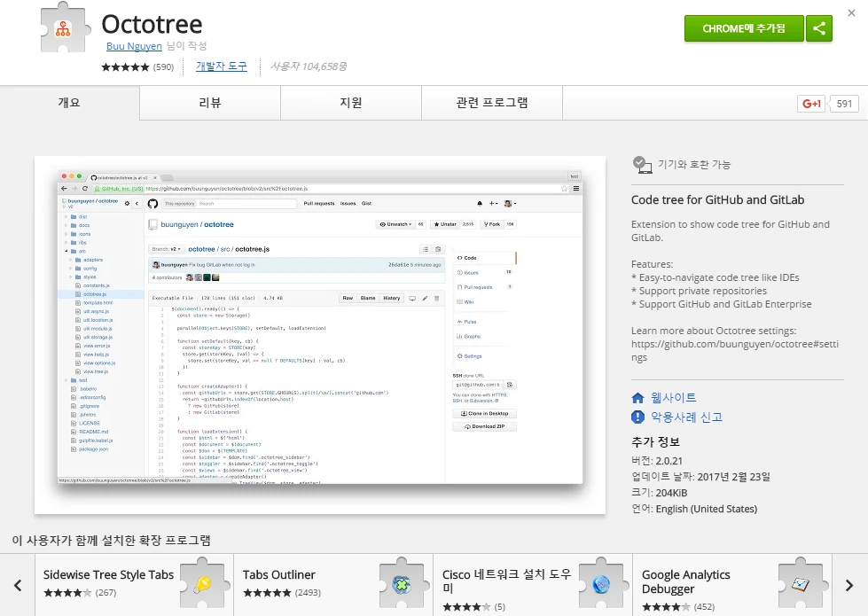Click the 크기: 204KiB text
The width and height of the screenshot is (868, 616).
(659, 493)
